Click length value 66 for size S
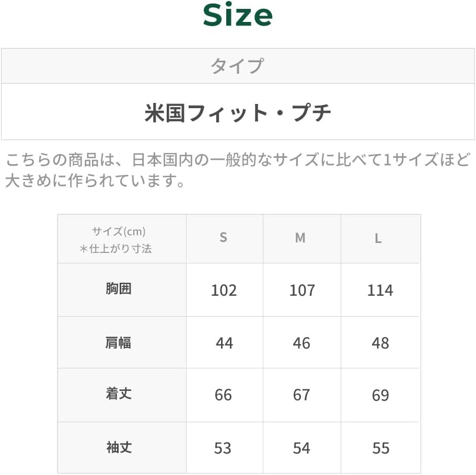 223,395
